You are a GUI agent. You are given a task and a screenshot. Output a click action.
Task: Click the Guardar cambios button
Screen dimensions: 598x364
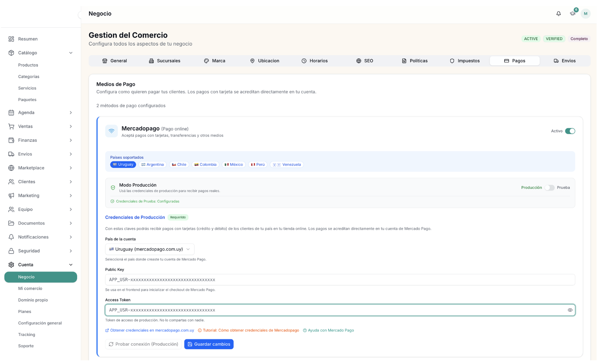click(x=209, y=344)
